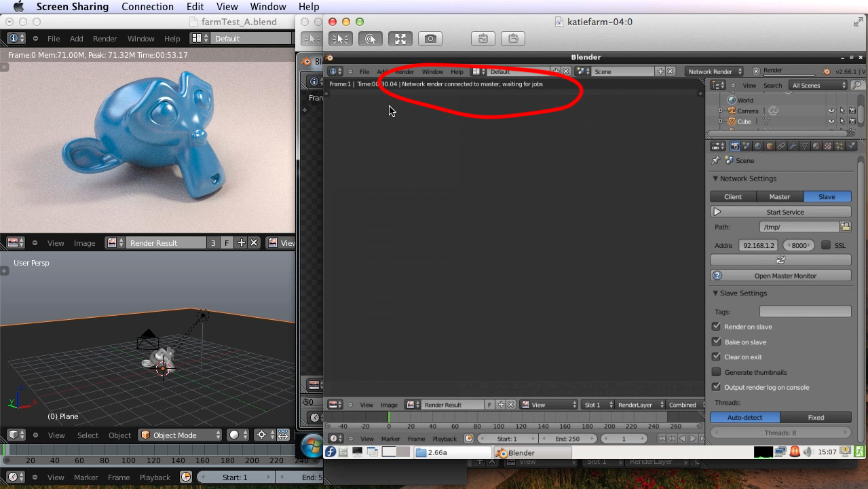Toggle SSL checkbox
The image size is (868, 489).
click(826, 245)
